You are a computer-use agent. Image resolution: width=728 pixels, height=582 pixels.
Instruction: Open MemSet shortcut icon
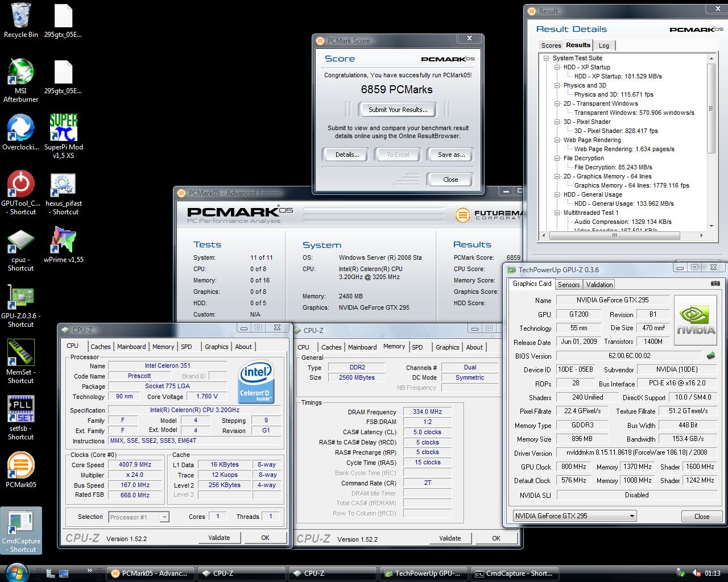pyautogui.click(x=21, y=362)
